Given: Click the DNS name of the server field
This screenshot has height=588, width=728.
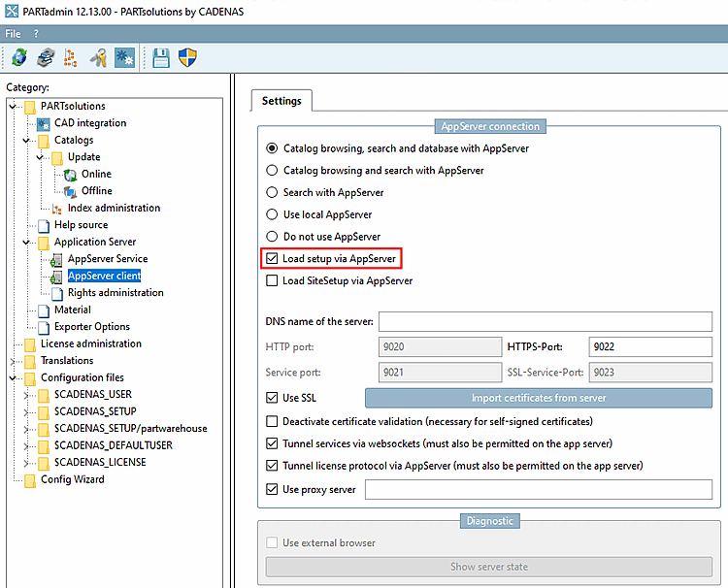Looking at the screenshot, I should [x=546, y=321].
